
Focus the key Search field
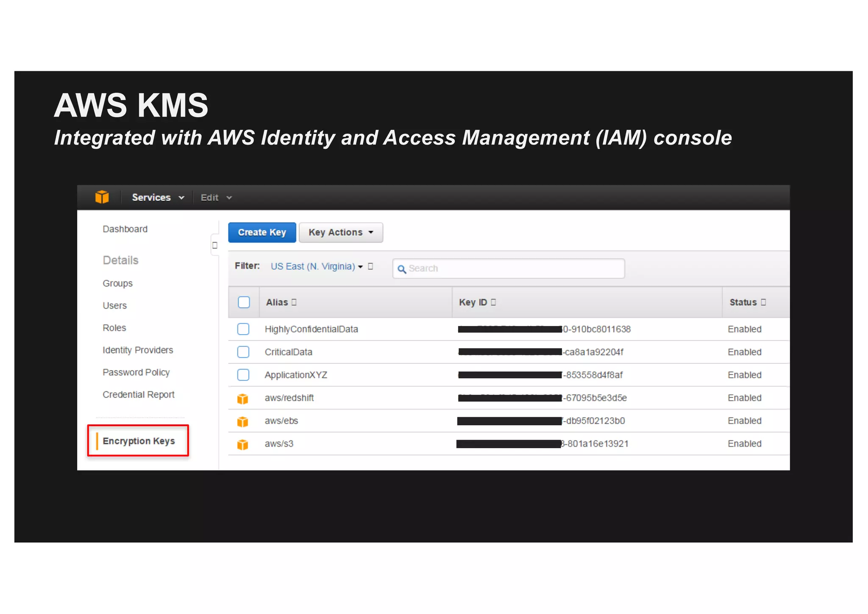[x=508, y=268]
